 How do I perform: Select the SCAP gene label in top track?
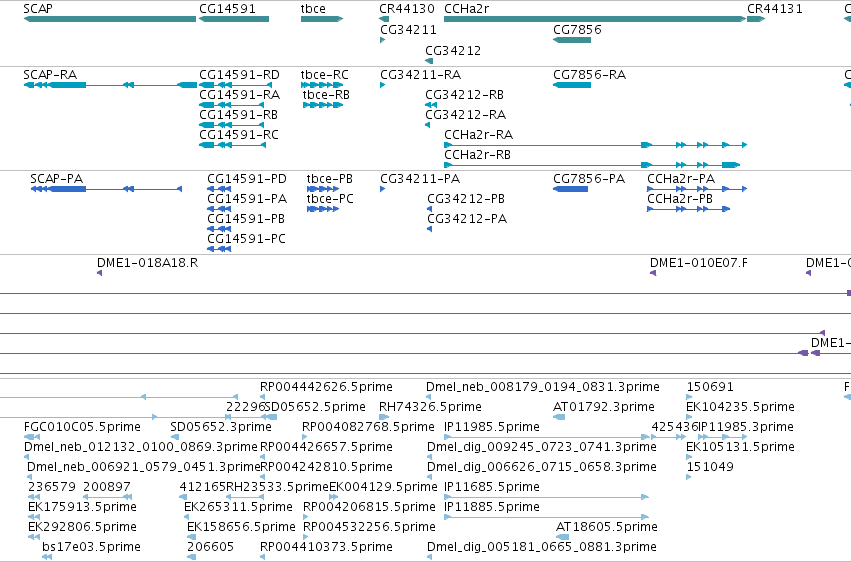[38, 9]
